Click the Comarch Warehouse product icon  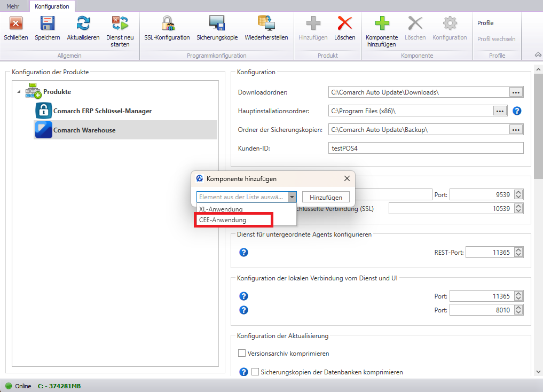pyautogui.click(x=44, y=130)
